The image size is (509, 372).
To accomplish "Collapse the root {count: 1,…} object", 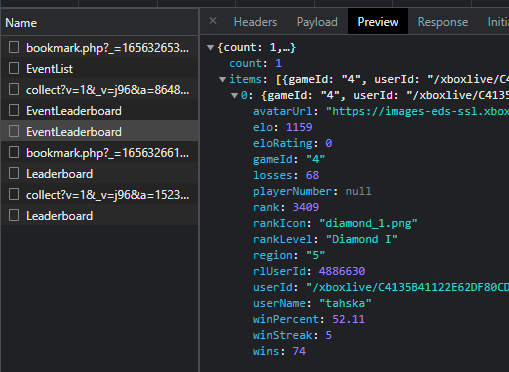I will 210,48.
